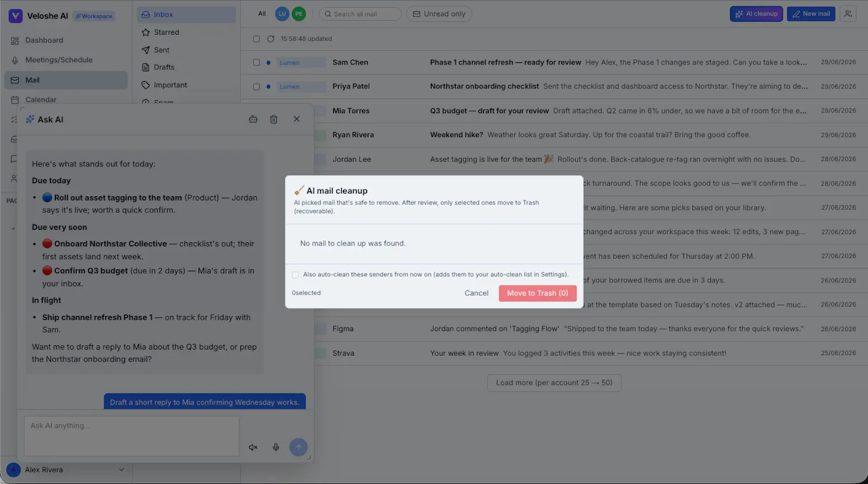Close the Ask AI panel
This screenshot has width=868, height=484.
(297, 119)
